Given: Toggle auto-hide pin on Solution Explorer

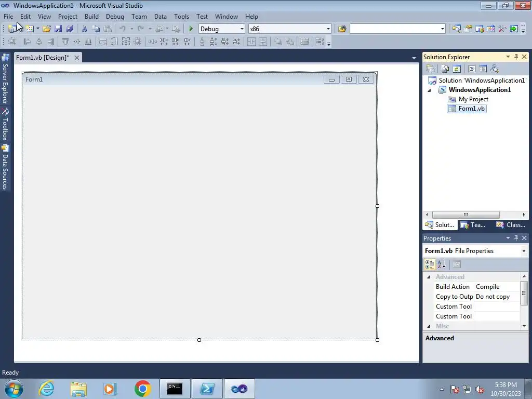Looking at the screenshot, I should (x=516, y=57).
